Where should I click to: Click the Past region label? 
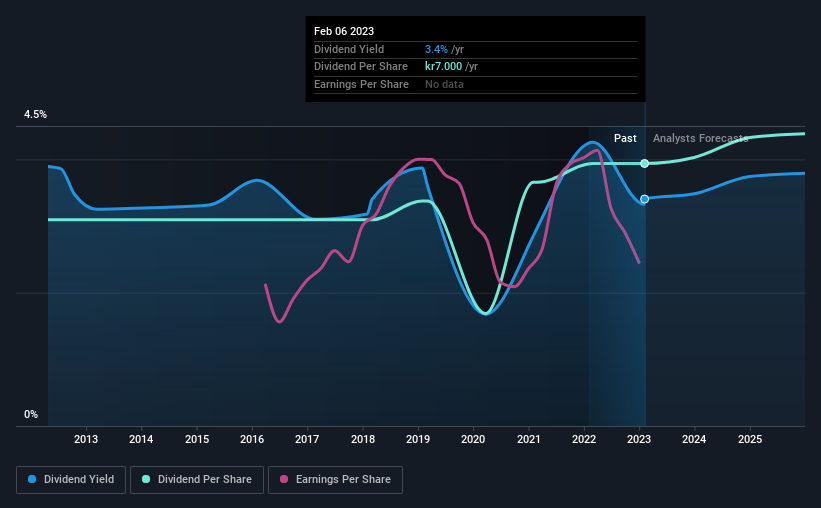point(625,138)
